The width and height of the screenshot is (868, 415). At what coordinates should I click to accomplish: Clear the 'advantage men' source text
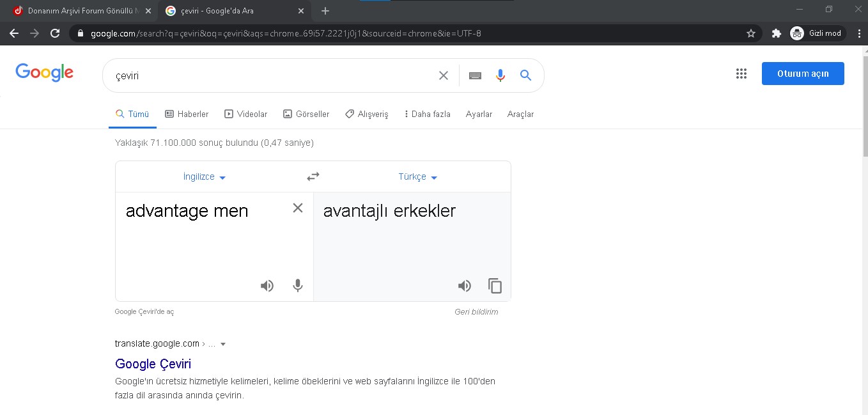[298, 208]
